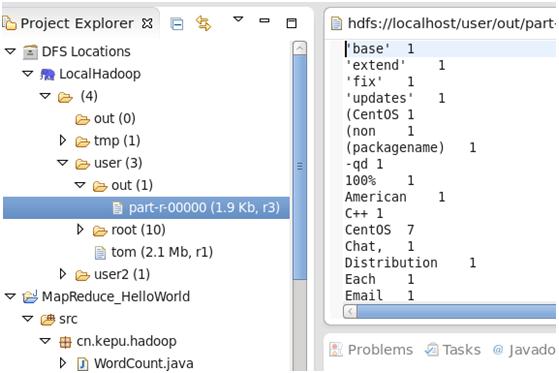Open the Problems tab
This screenshot has width=559, height=373.
(x=380, y=350)
